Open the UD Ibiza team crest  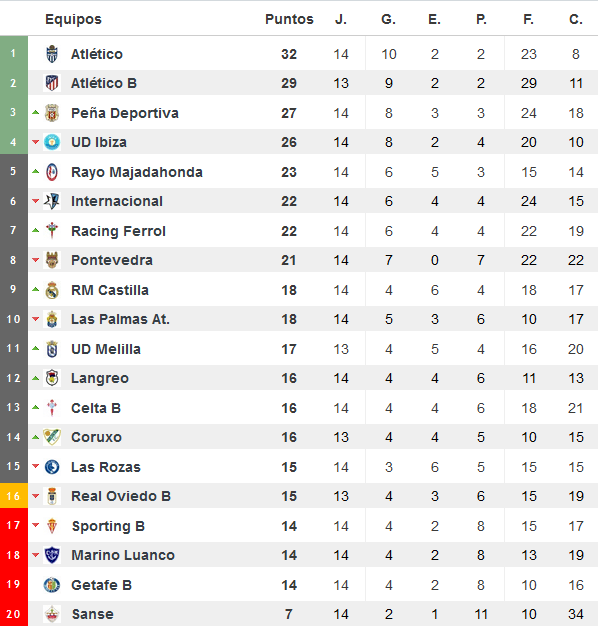pyautogui.click(x=52, y=142)
